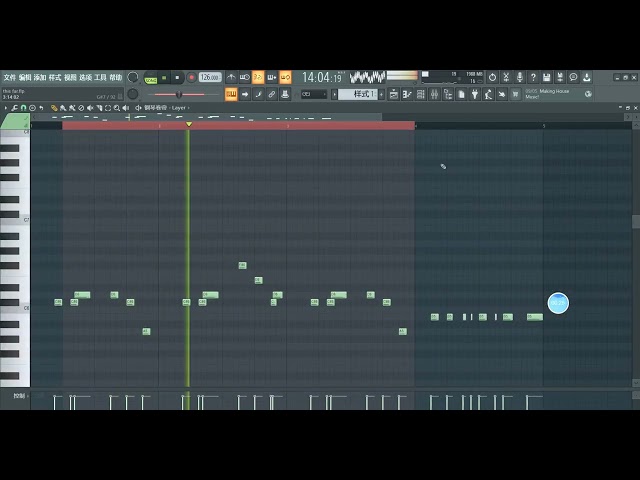
Task: Click the download tray icon
Action: pos(587,77)
